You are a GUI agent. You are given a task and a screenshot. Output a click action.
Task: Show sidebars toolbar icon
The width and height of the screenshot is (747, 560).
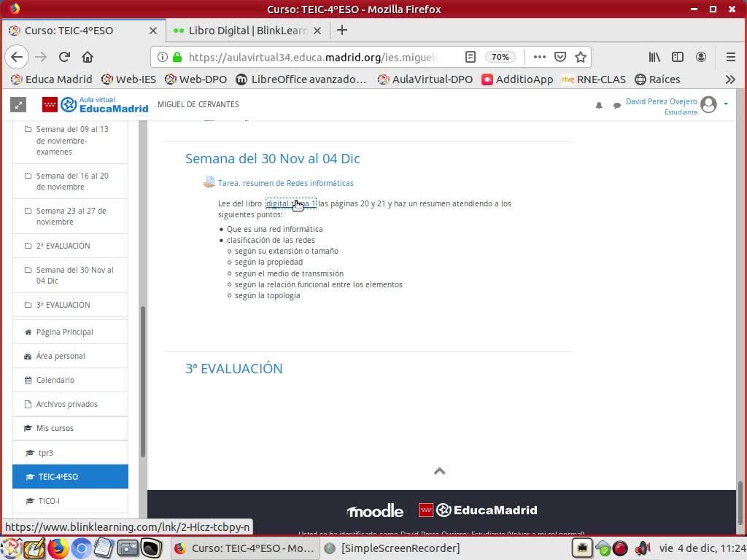(678, 57)
